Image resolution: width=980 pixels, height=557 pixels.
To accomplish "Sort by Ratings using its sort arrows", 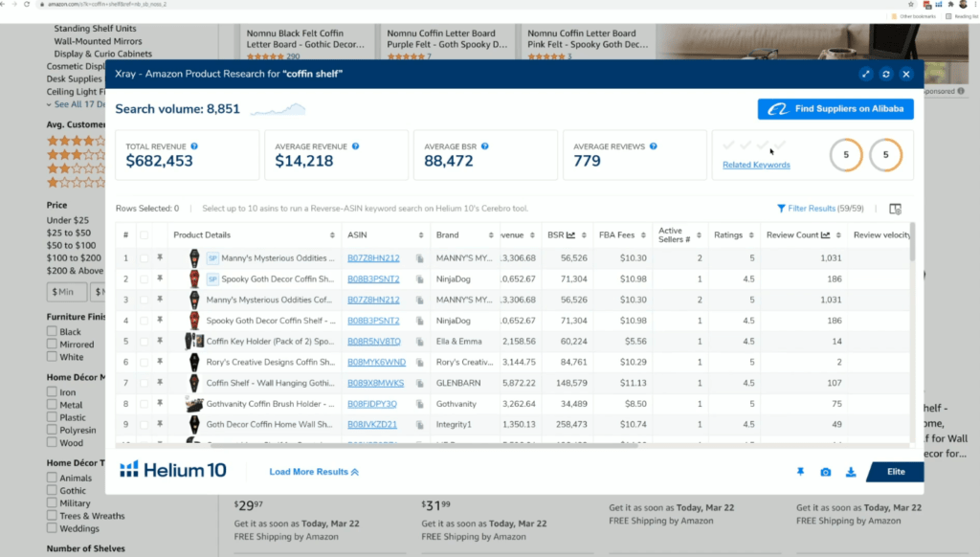I will coord(751,235).
